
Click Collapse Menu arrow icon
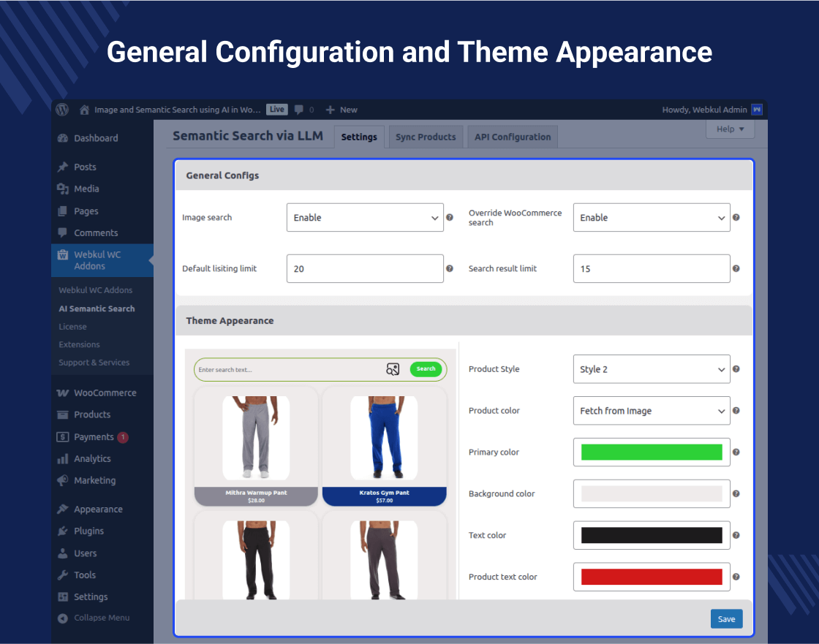[63, 618]
